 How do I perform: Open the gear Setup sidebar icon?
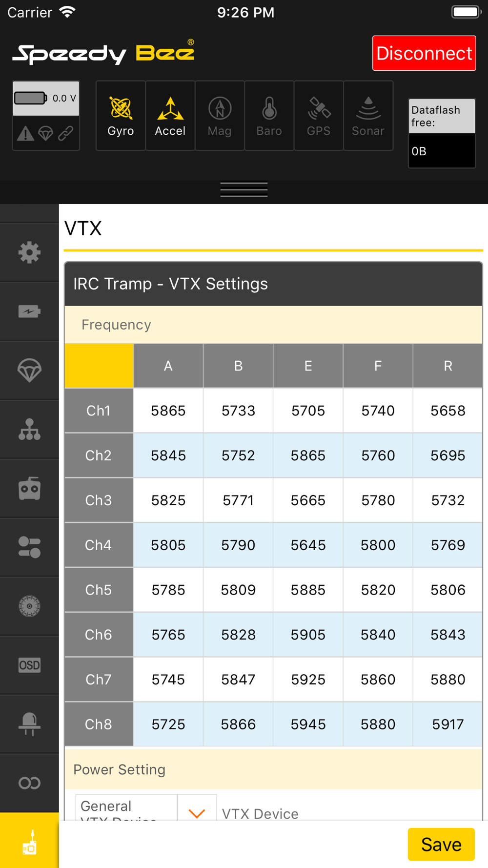click(x=29, y=252)
